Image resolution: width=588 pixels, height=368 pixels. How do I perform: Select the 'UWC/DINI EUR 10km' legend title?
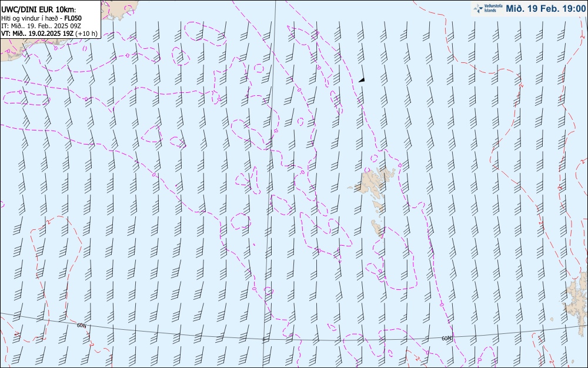(x=39, y=10)
